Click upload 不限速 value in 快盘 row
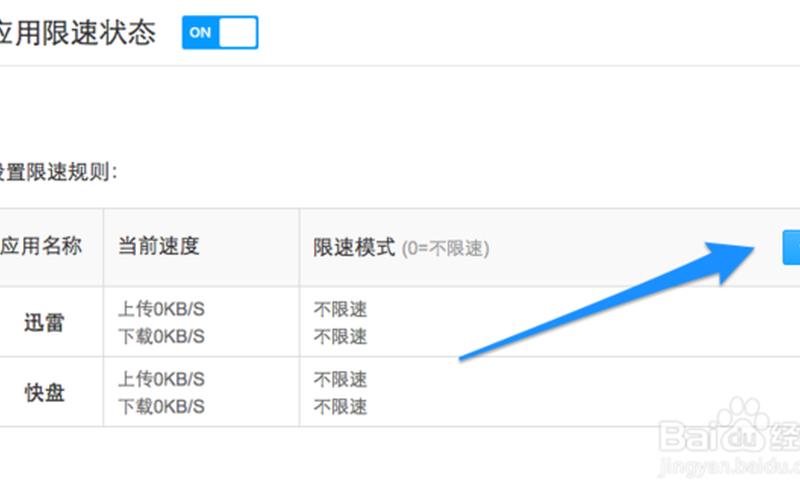This screenshot has width=800, height=500. (340, 380)
